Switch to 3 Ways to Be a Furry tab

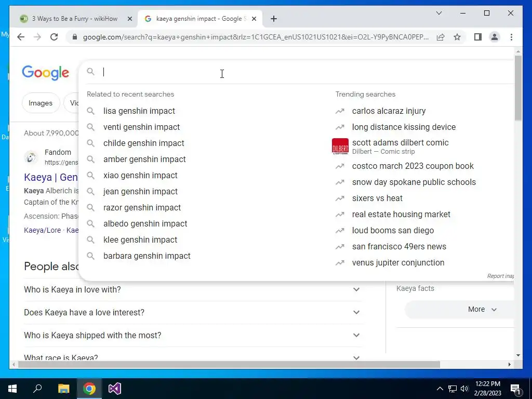pos(75,19)
